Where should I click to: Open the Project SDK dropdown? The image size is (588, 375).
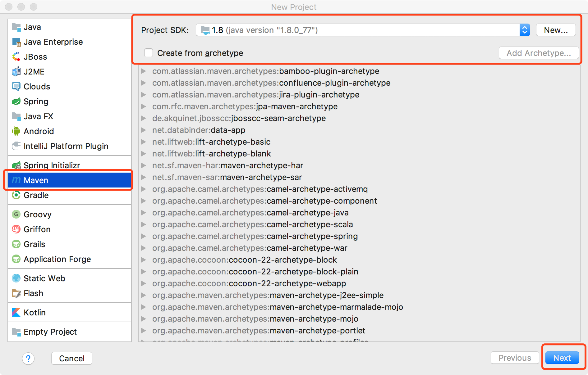(x=363, y=30)
